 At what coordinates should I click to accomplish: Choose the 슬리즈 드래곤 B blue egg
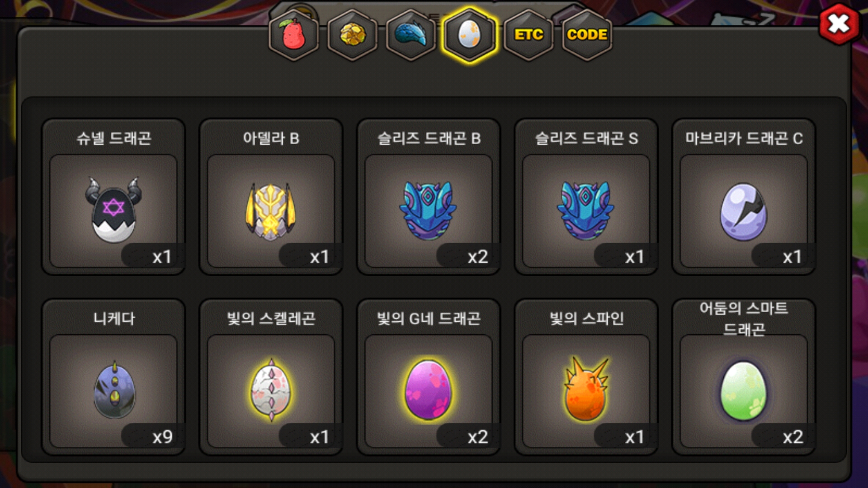[429, 211]
